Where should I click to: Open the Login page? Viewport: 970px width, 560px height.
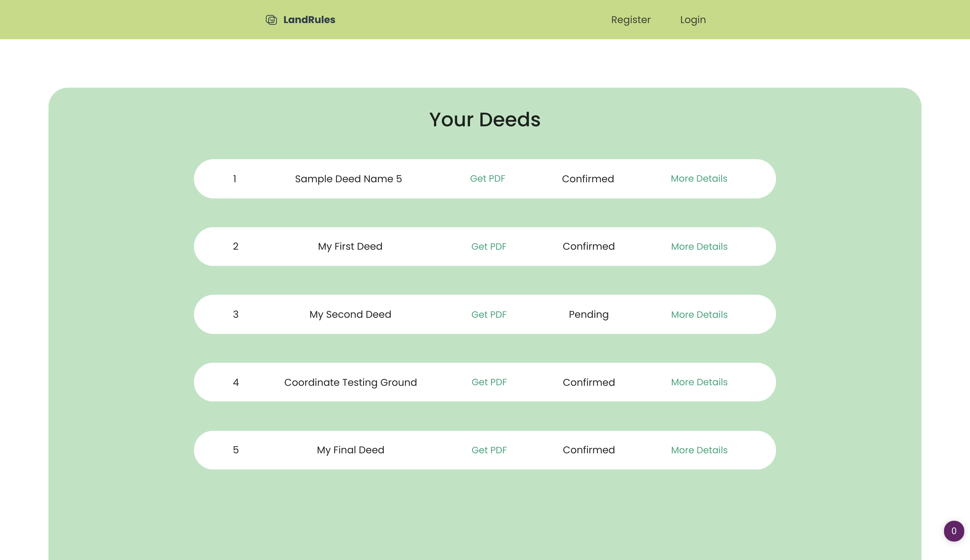693,20
